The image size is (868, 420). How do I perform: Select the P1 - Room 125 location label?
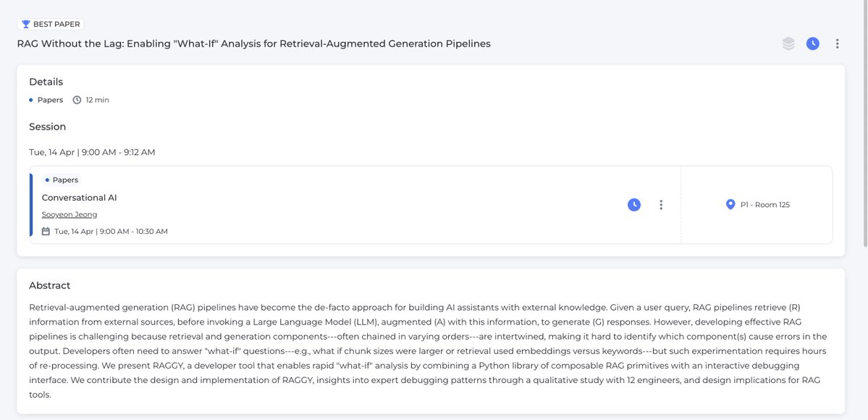764,205
